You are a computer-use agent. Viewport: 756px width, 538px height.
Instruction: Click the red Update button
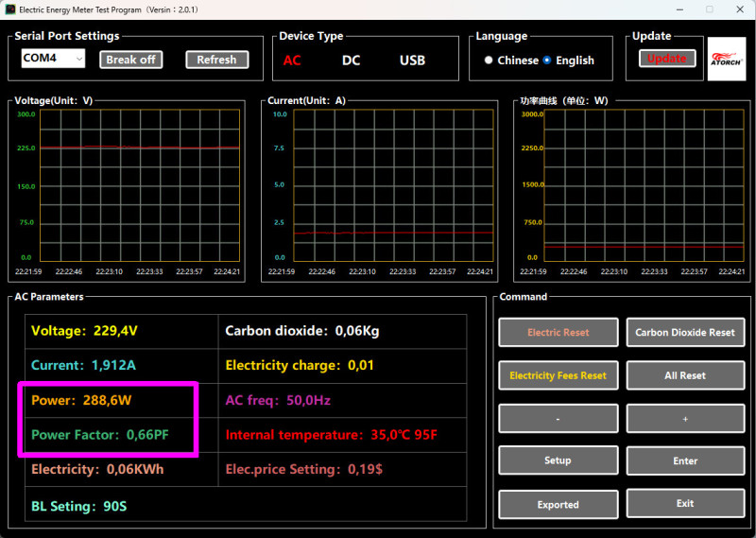click(666, 59)
